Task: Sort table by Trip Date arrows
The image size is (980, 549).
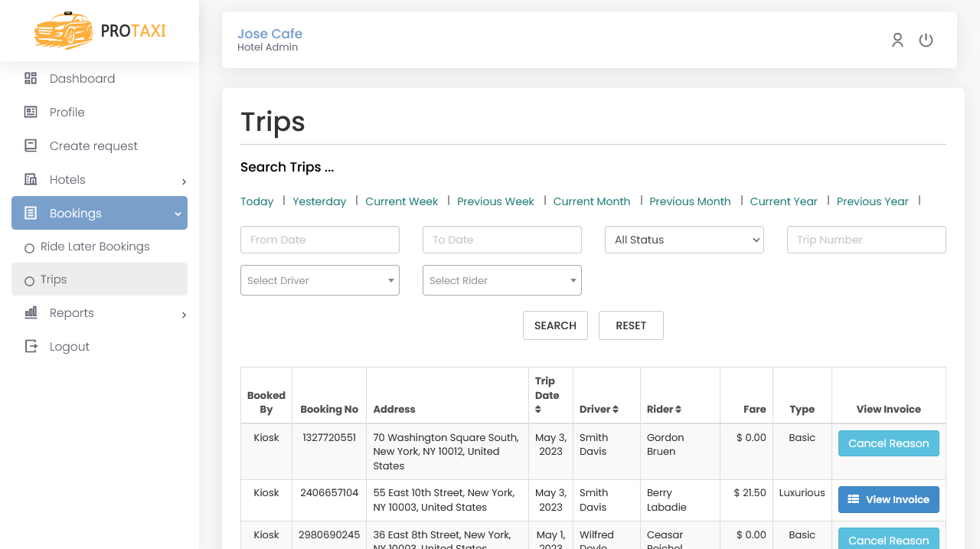Action: click(538, 410)
